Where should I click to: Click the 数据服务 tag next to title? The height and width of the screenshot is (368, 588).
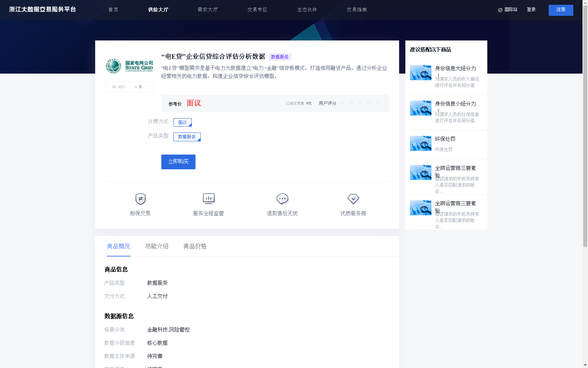coord(280,57)
